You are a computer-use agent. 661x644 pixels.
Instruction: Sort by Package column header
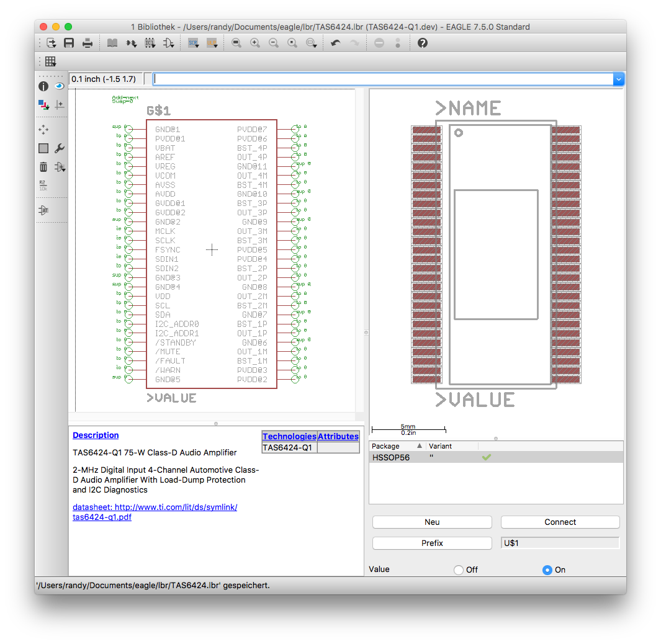click(396, 446)
